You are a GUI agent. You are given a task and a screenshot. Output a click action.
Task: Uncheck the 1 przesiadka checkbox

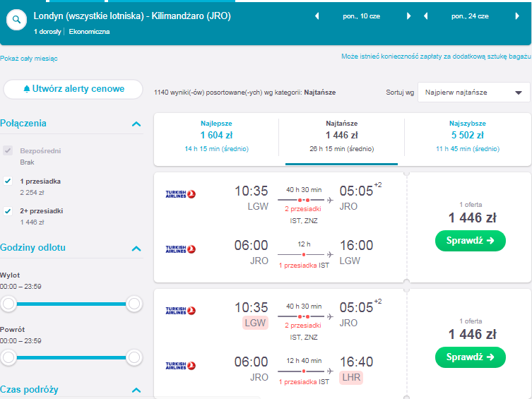pos(8,181)
